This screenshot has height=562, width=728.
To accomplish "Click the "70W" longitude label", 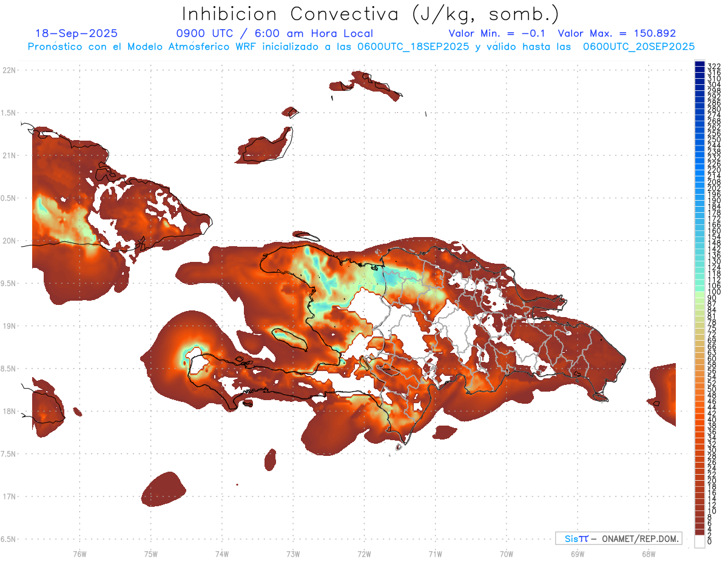I will click(x=507, y=554).
